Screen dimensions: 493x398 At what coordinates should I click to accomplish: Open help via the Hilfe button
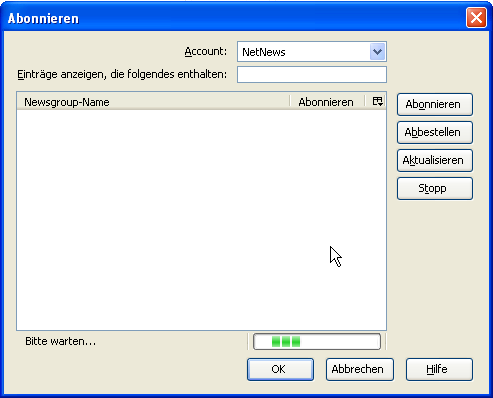[x=439, y=369]
